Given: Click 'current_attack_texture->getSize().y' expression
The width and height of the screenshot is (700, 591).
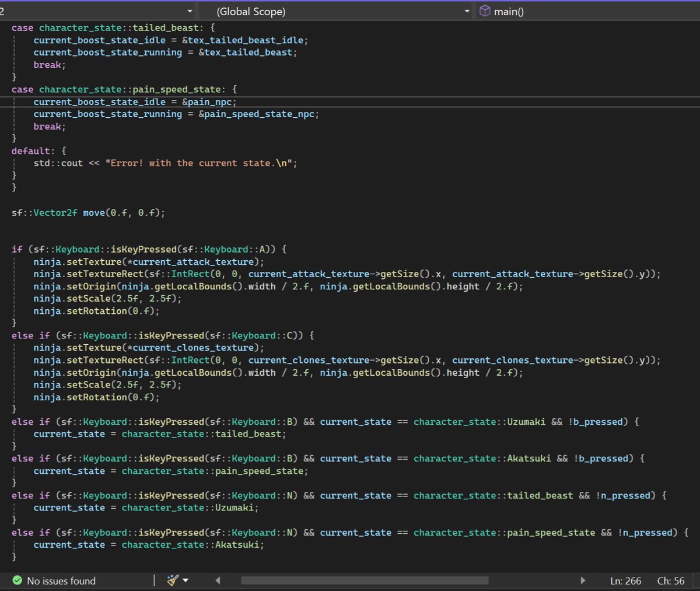Looking at the screenshot, I should 551,274.
